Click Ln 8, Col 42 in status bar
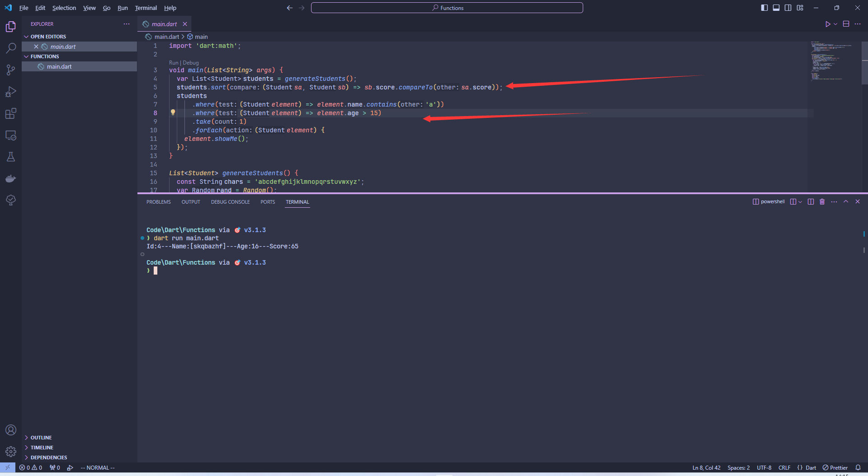 (706, 467)
